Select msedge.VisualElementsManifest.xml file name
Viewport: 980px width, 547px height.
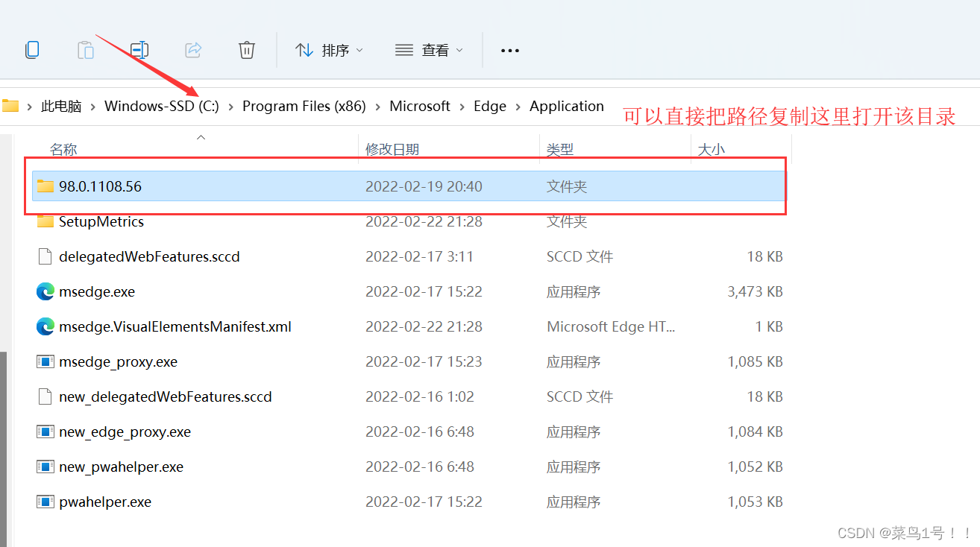[x=175, y=326]
